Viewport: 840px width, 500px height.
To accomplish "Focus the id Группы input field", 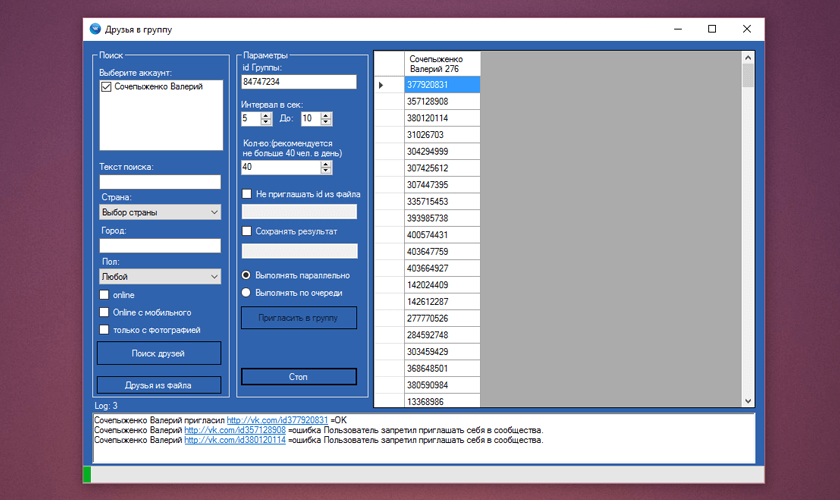I will click(x=299, y=82).
